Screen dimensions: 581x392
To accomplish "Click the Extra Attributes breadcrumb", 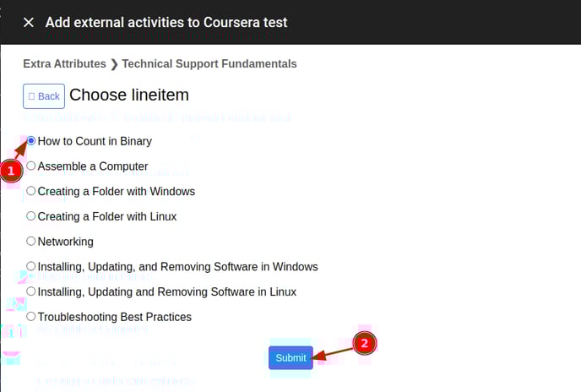I will [64, 63].
